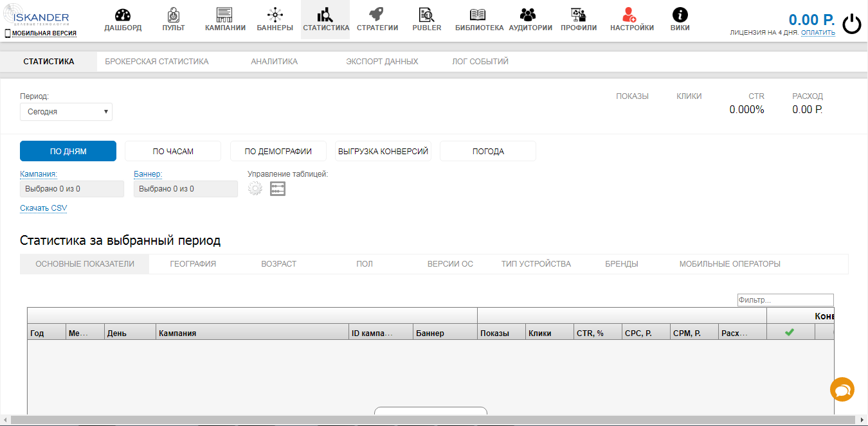Image resolution: width=868 pixels, height=426 pixels.
Task: Click Выгрузка конверсий button
Action: 383,151
